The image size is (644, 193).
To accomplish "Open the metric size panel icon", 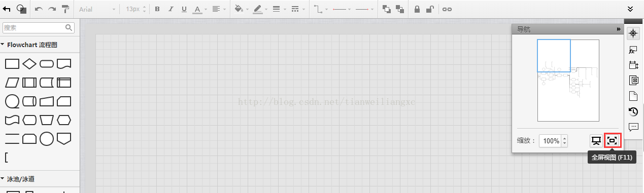I will tap(633, 65).
